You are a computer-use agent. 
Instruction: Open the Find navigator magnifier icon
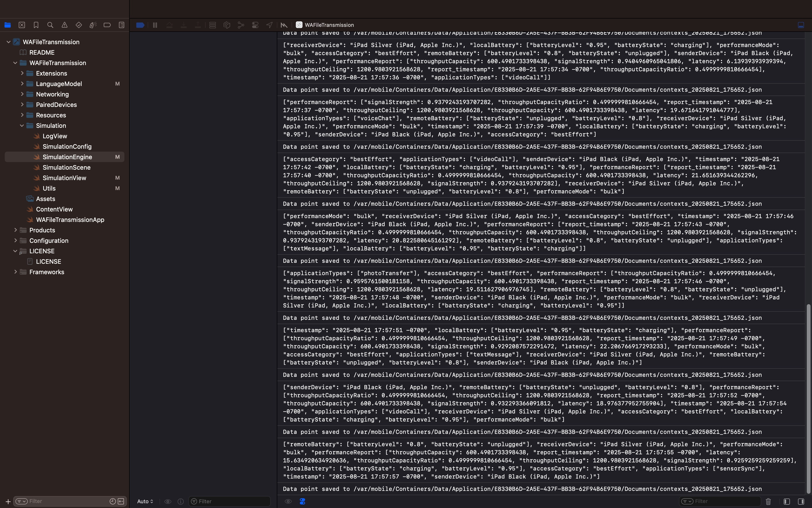pyautogui.click(x=50, y=25)
